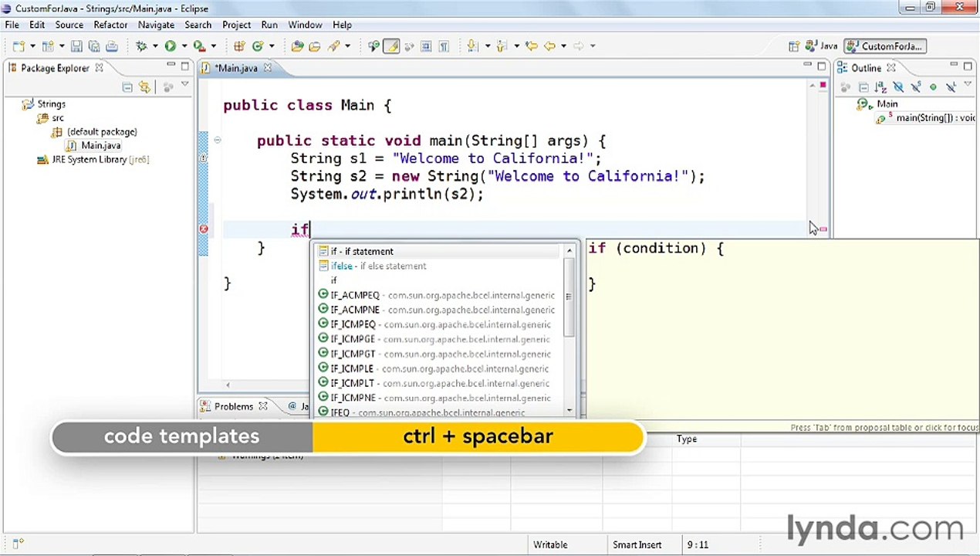
Task: Start debugging with the bug icon
Action: 141,46
